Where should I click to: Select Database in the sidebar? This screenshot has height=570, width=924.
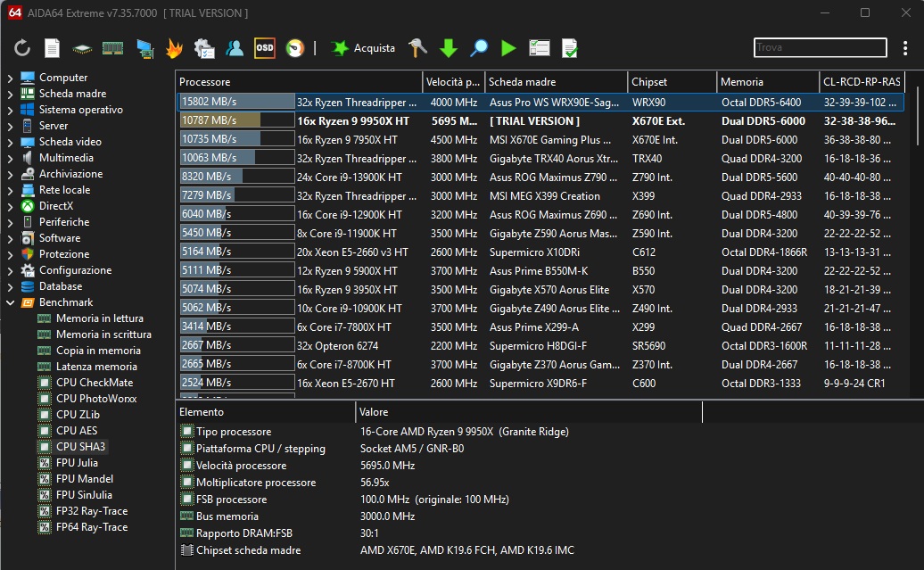tap(61, 285)
